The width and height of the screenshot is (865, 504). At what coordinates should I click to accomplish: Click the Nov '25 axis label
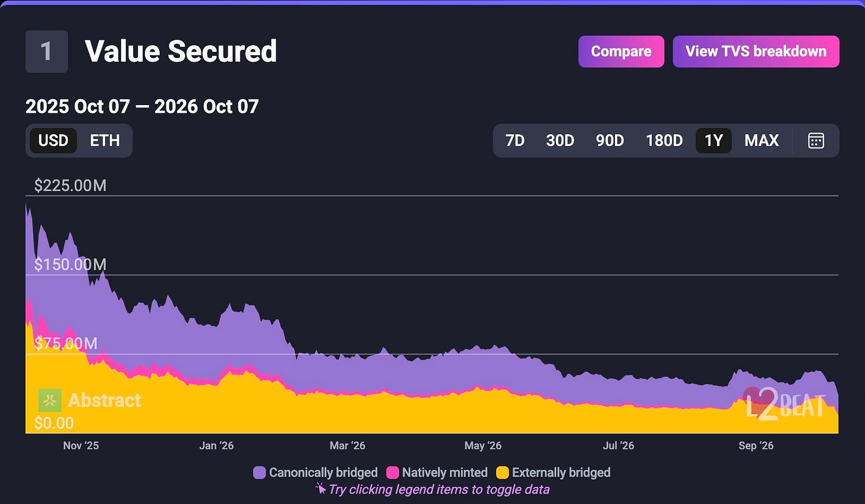81,446
